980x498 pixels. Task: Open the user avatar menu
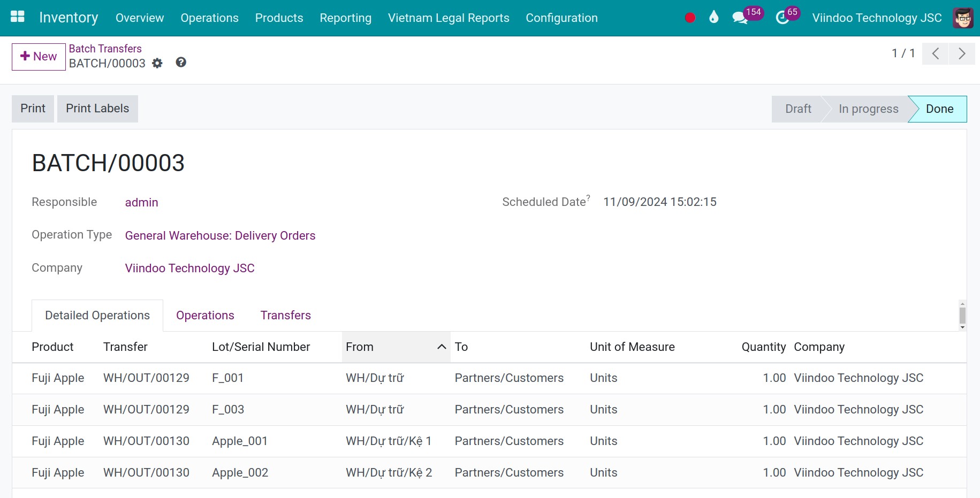pos(963,18)
